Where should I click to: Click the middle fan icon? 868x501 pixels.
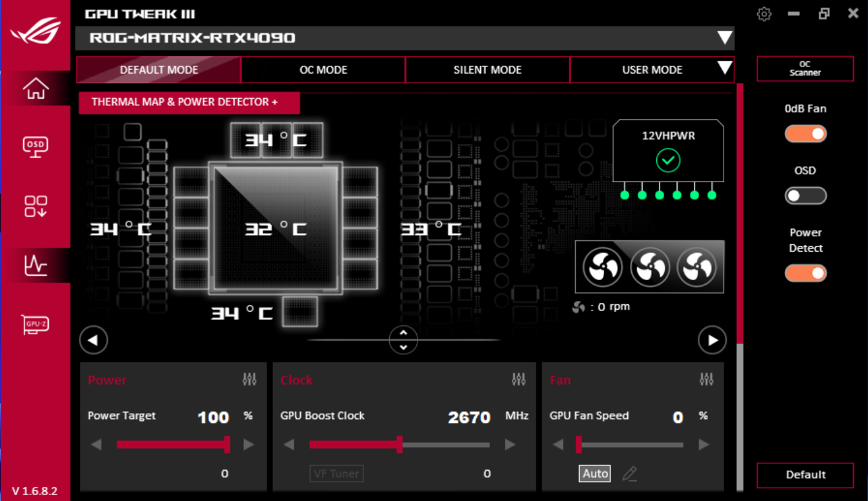coord(650,267)
